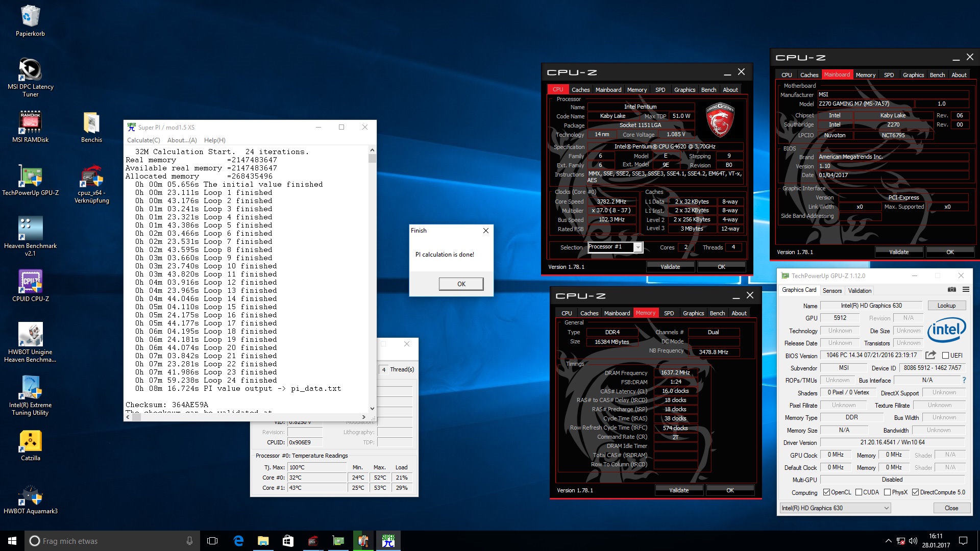This screenshot has width=980, height=551.
Task: Click the volume speaker tray icon
Action: (913, 541)
